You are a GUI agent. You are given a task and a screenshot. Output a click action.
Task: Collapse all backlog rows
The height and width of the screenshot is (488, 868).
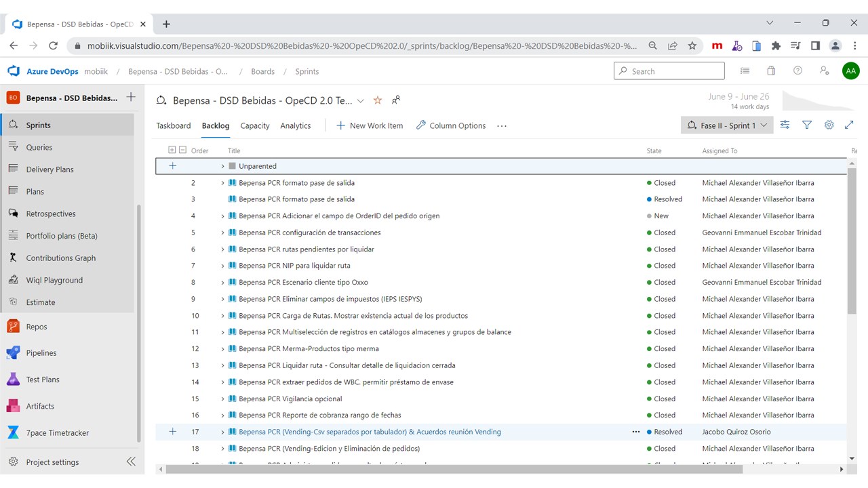(182, 150)
